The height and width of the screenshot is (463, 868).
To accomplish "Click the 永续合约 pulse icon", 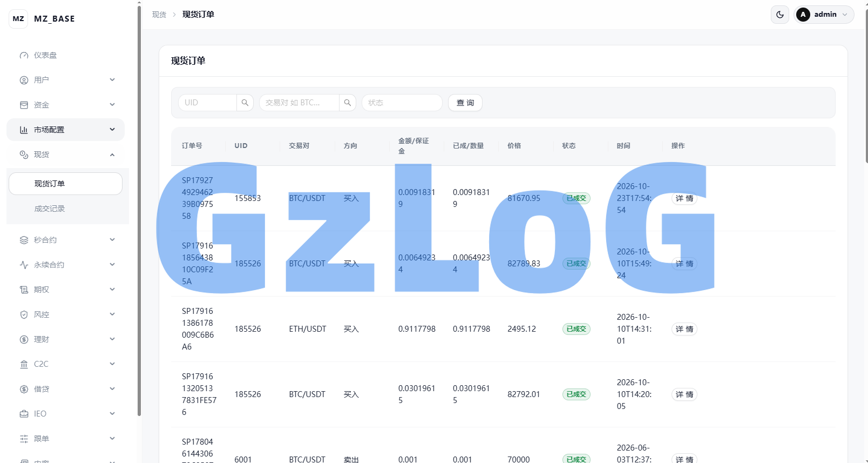I will [24, 265].
